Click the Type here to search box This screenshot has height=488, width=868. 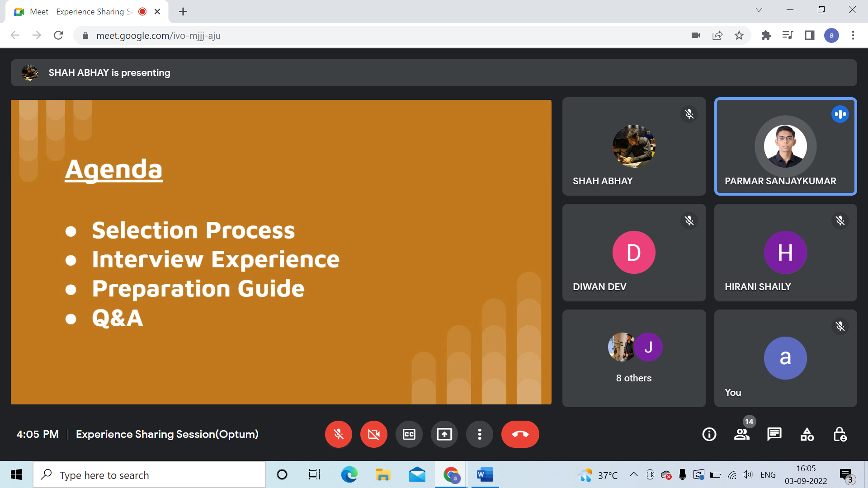point(149,474)
